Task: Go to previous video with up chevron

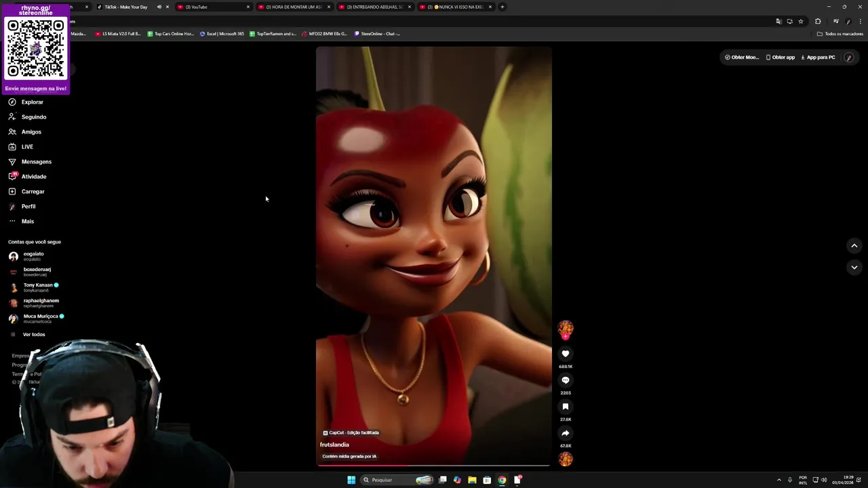Action: pyautogui.click(x=854, y=245)
